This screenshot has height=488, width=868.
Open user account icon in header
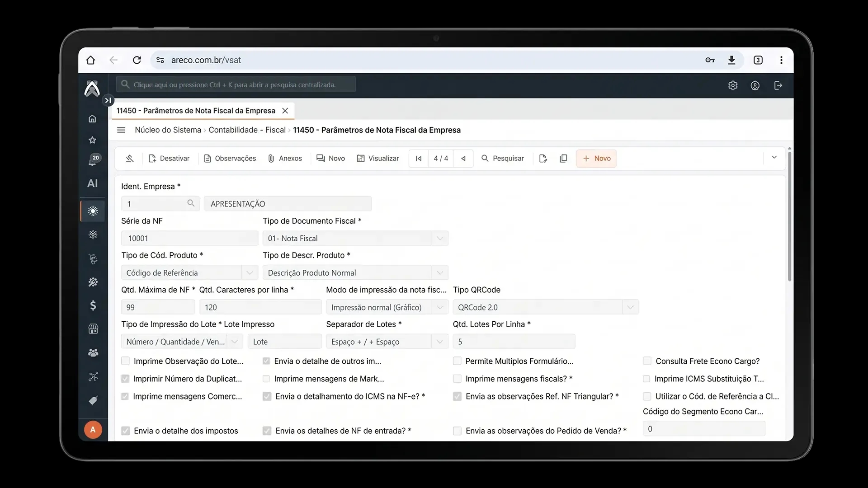pyautogui.click(x=755, y=85)
